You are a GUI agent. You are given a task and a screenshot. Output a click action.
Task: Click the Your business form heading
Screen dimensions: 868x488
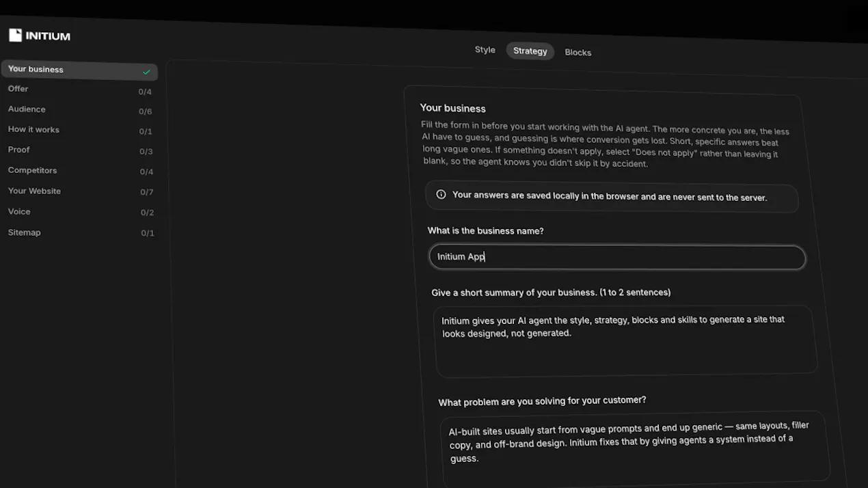(x=452, y=108)
